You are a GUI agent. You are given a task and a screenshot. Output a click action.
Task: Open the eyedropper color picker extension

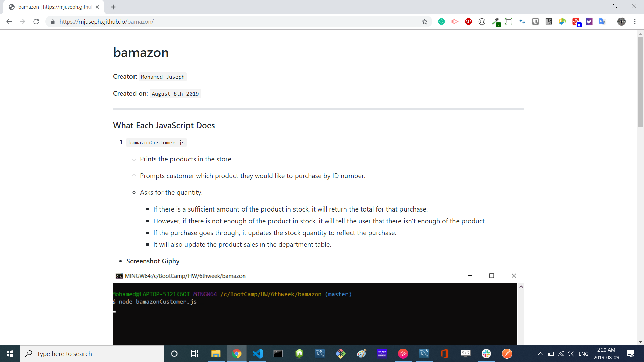point(496,22)
